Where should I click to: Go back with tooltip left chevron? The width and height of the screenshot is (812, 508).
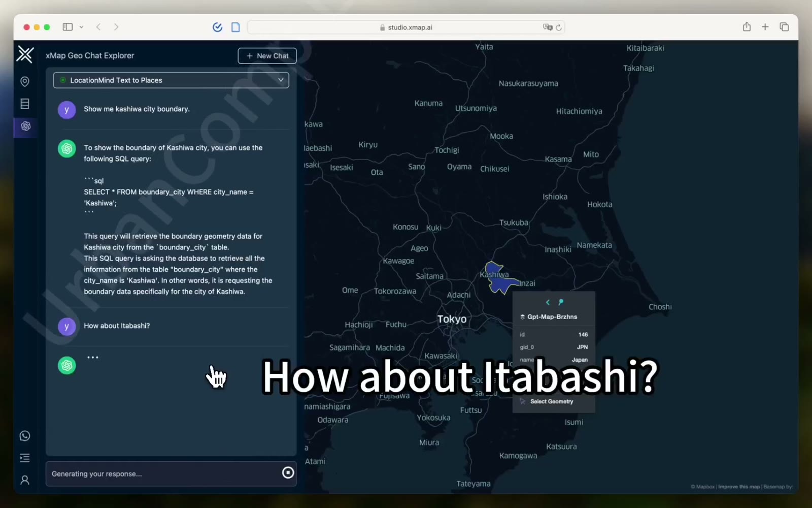(x=548, y=302)
